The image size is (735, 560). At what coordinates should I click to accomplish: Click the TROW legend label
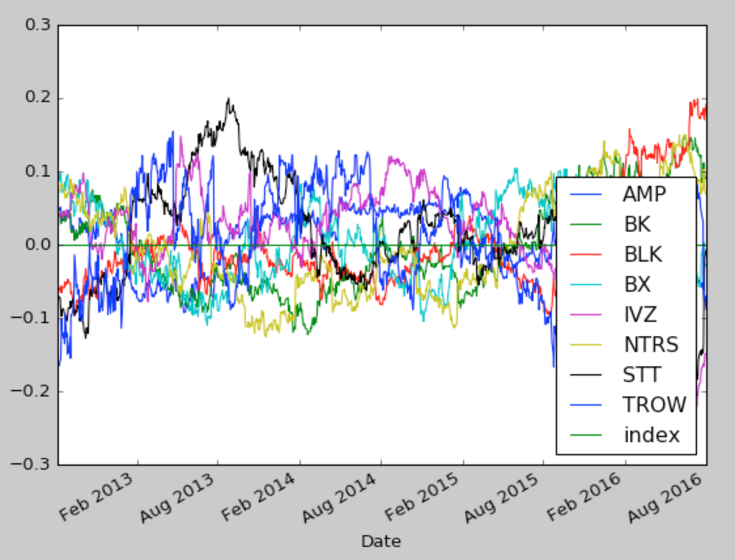click(655, 405)
